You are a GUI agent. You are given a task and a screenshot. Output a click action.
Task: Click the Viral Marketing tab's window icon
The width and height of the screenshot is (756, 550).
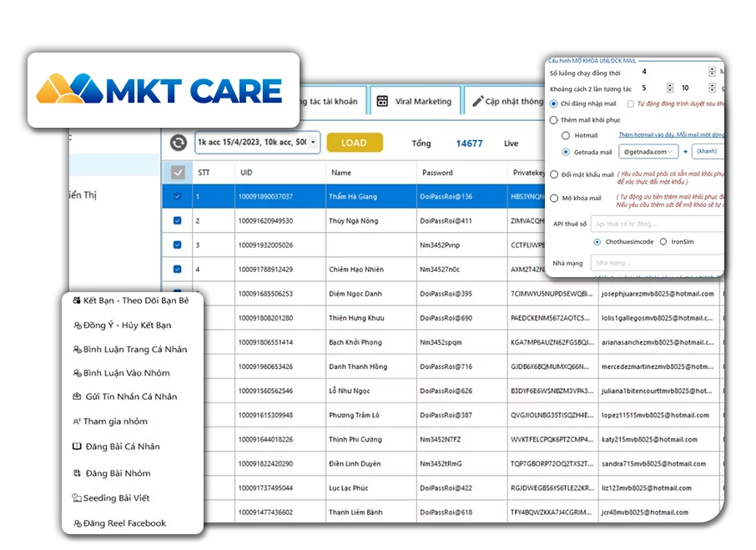click(x=382, y=101)
